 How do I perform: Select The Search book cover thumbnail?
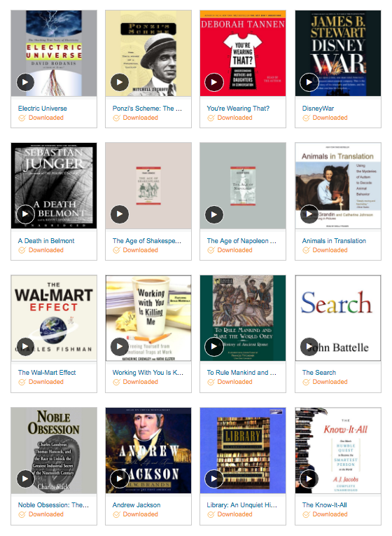(x=338, y=318)
